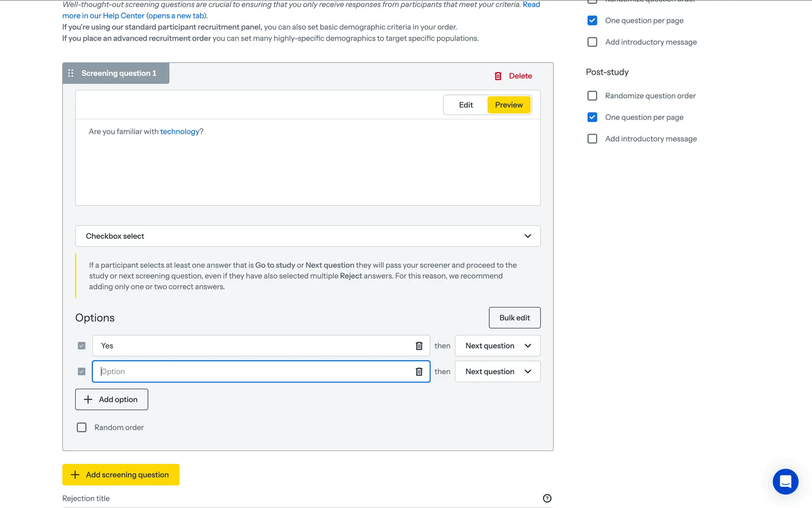Toggle Post-study Randomize question order checkbox

[592, 96]
